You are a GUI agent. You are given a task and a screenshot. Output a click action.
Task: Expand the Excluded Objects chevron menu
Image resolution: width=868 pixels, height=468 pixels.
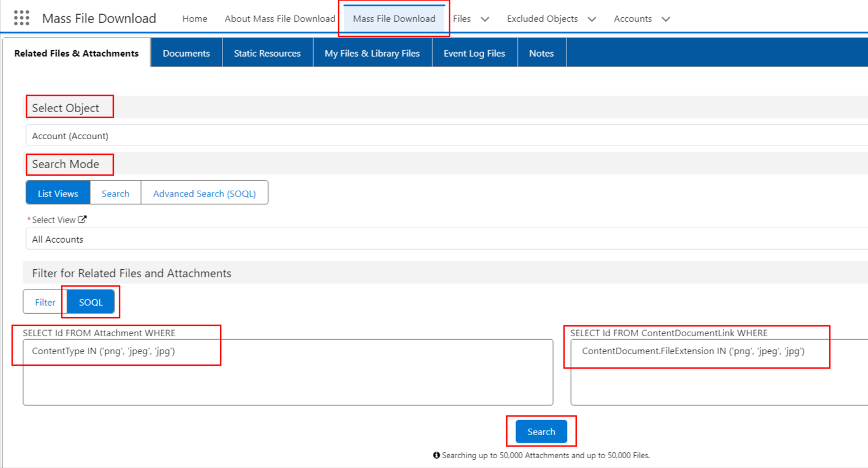[592, 19]
